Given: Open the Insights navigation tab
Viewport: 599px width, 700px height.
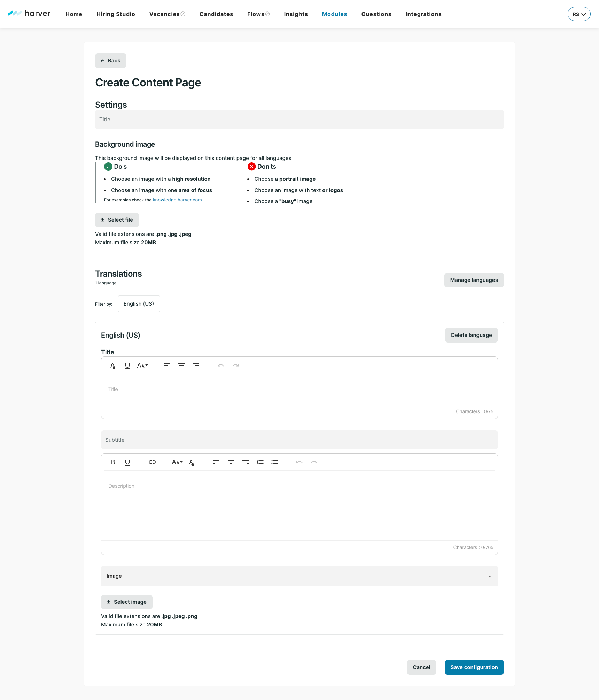Looking at the screenshot, I should coord(296,14).
